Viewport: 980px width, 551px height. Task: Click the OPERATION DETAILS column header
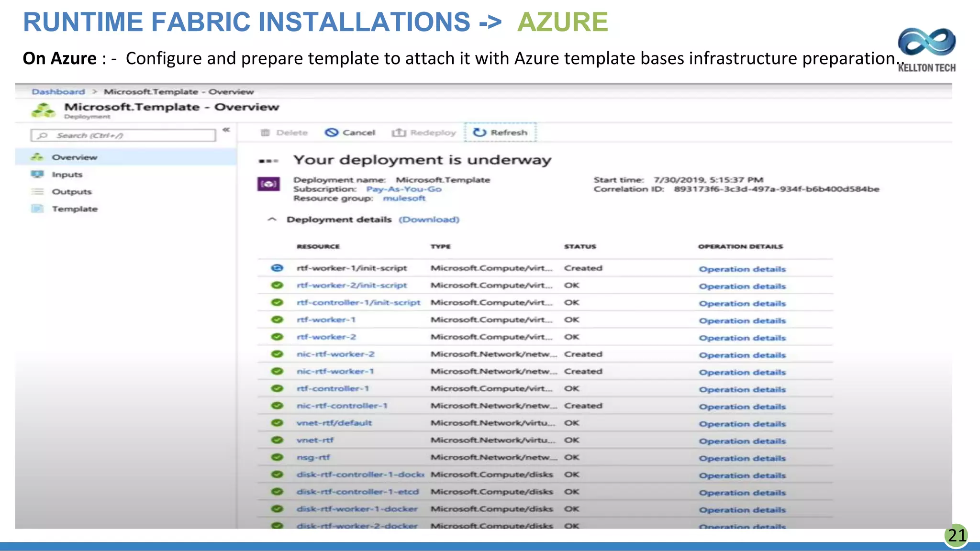(740, 246)
